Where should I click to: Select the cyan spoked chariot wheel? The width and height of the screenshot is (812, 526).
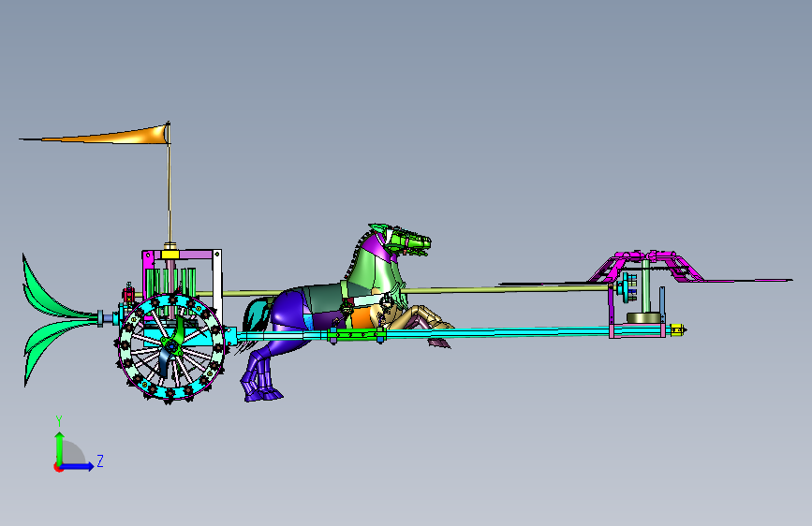click(170, 348)
